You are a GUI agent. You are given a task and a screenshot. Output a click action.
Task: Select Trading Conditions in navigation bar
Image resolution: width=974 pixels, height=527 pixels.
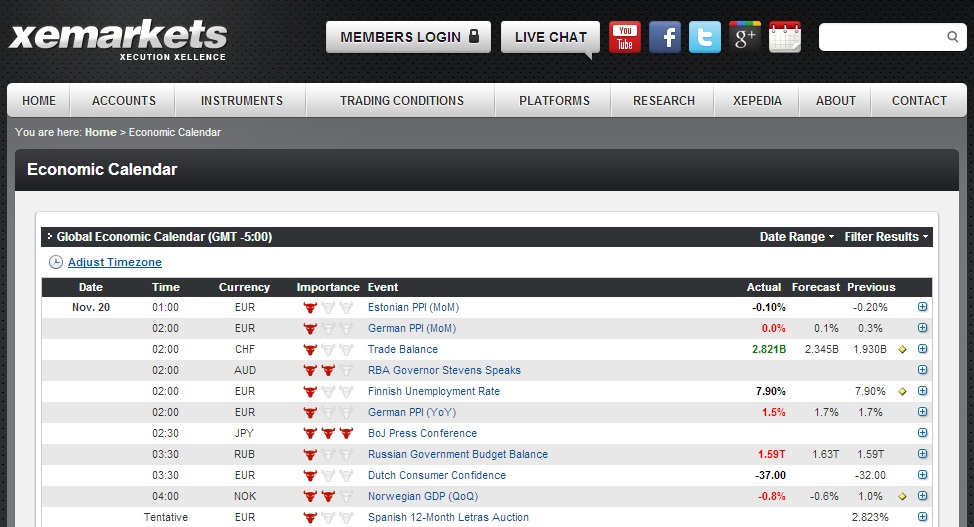[x=401, y=101]
